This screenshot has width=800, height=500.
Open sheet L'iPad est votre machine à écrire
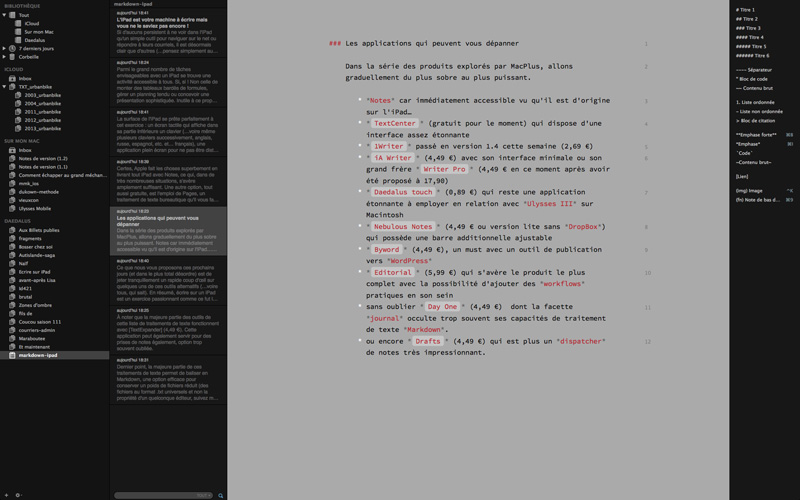point(168,33)
